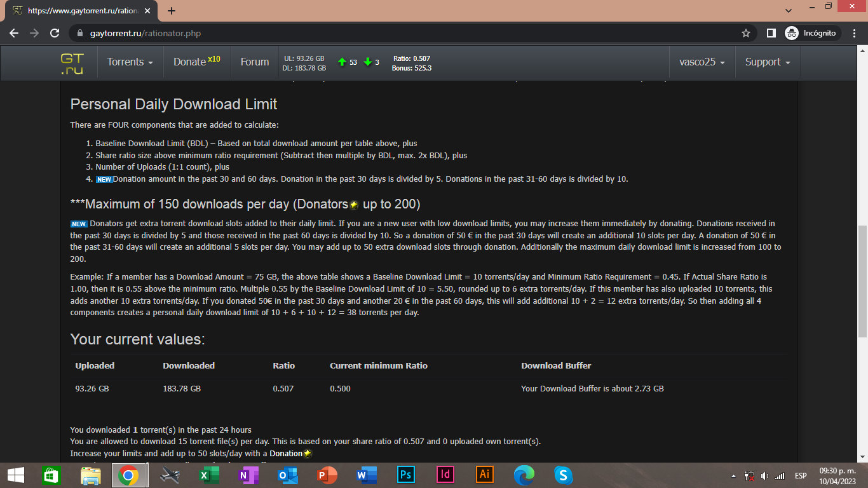Launch Illustrator from the taskbar
868x488 pixels.
(484, 474)
